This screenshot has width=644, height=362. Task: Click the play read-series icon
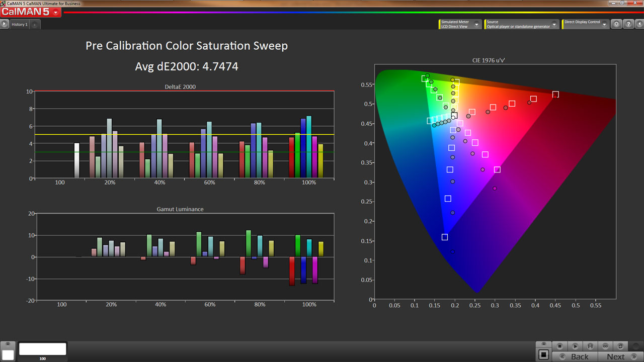coord(575,346)
